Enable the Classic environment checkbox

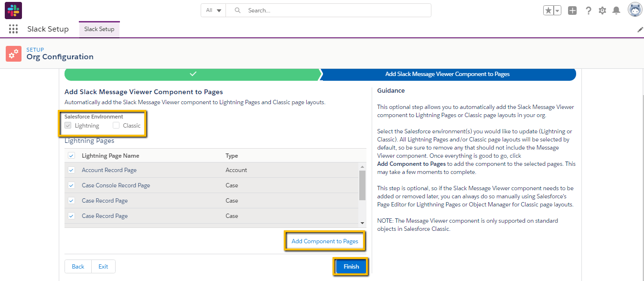(116, 126)
